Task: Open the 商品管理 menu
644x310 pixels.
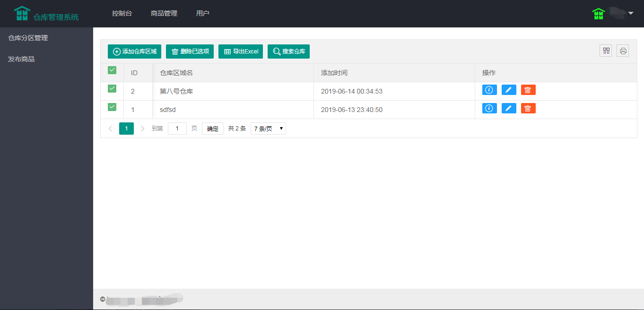Action: click(x=164, y=13)
